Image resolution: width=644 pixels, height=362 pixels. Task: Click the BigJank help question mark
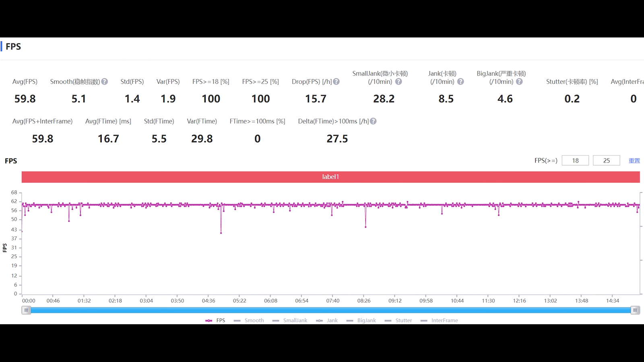(x=519, y=82)
